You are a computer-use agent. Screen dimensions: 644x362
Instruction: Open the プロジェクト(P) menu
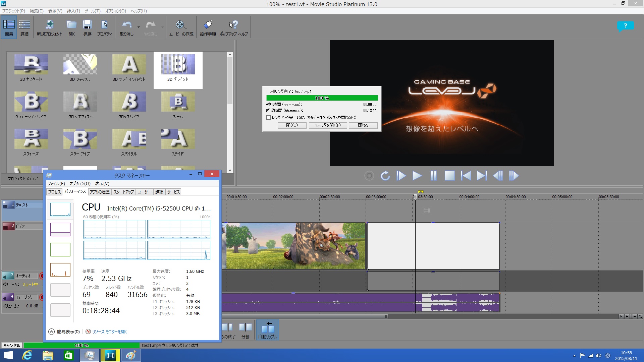pos(13,11)
